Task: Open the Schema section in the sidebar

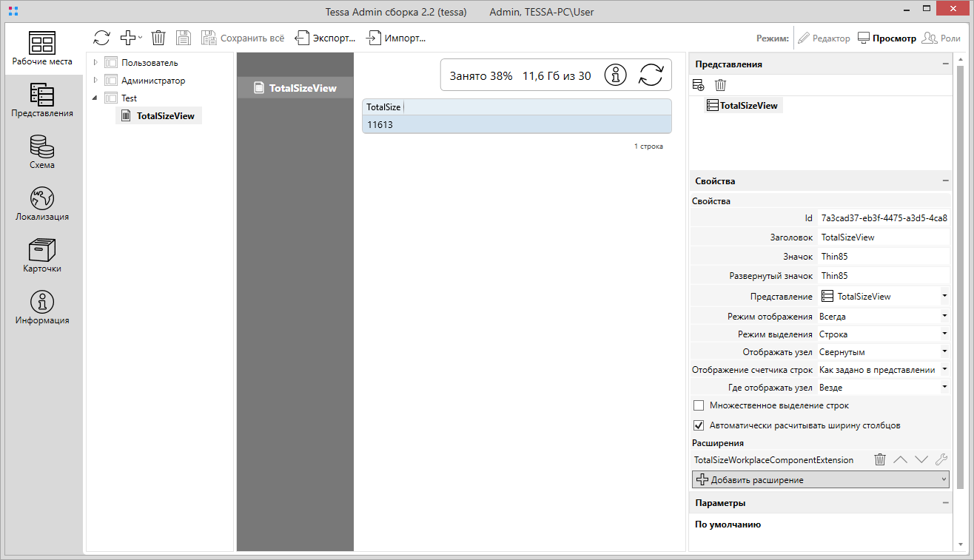Action: [42, 152]
